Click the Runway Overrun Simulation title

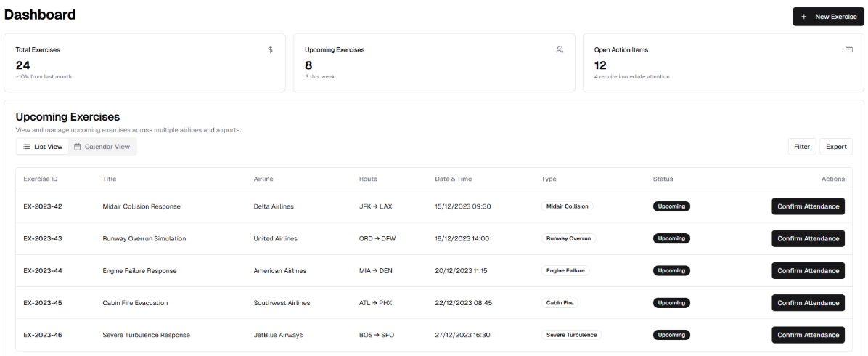144,238
